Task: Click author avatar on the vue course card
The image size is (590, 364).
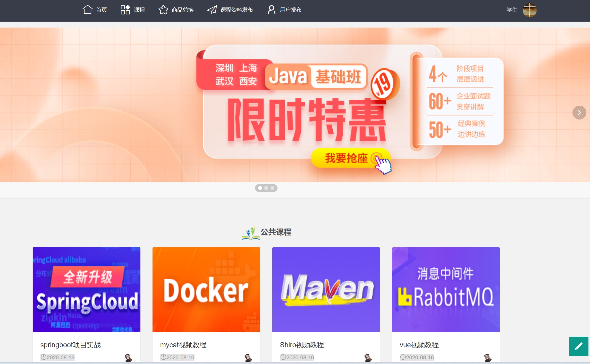Action: coord(487,358)
